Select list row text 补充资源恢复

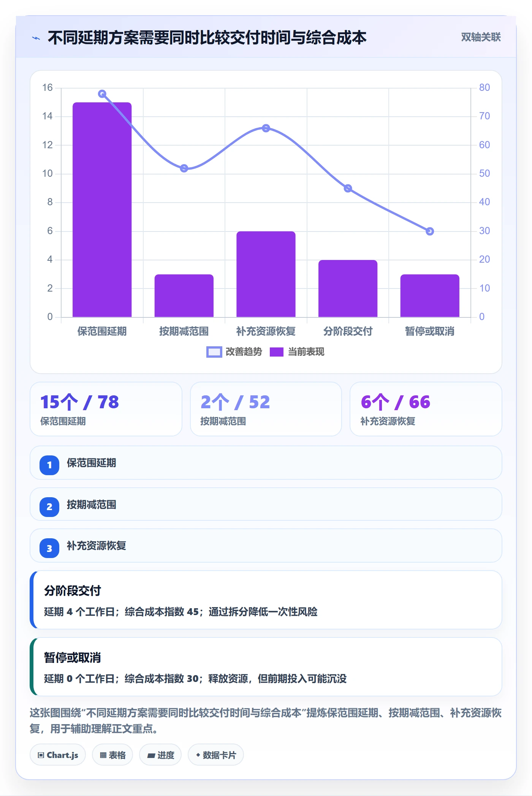tap(97, 546)
